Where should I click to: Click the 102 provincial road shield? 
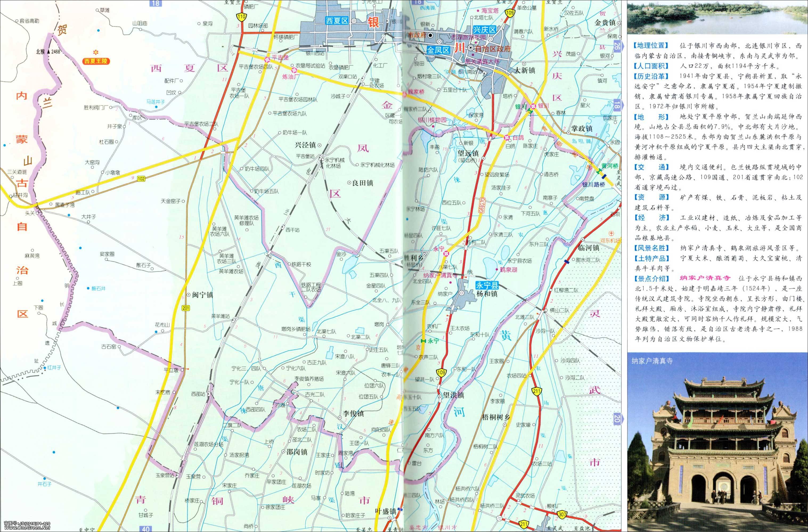142,179
